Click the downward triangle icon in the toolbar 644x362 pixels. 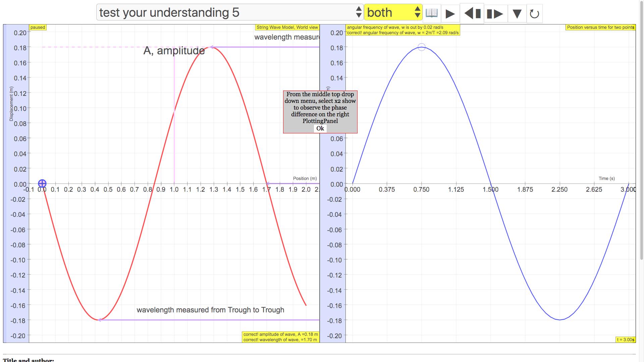(x=517, y=13)
